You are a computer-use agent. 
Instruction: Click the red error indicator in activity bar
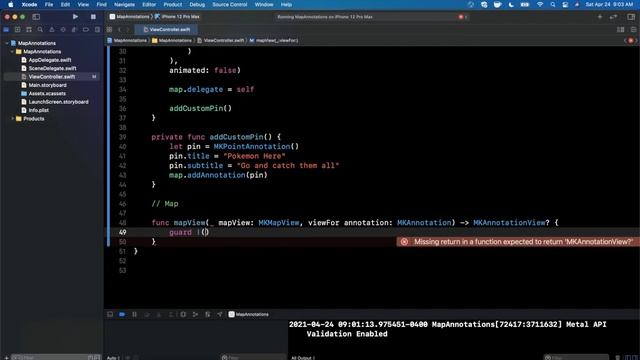coord(462,17)
